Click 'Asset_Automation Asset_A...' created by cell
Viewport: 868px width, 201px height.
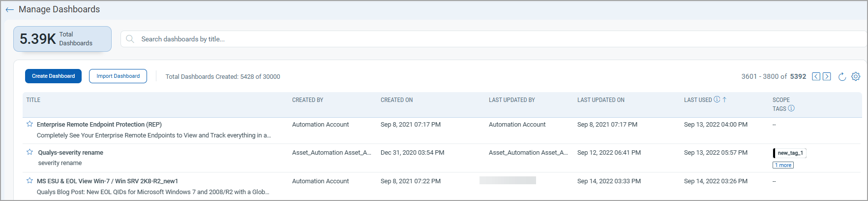click(331, 153)
